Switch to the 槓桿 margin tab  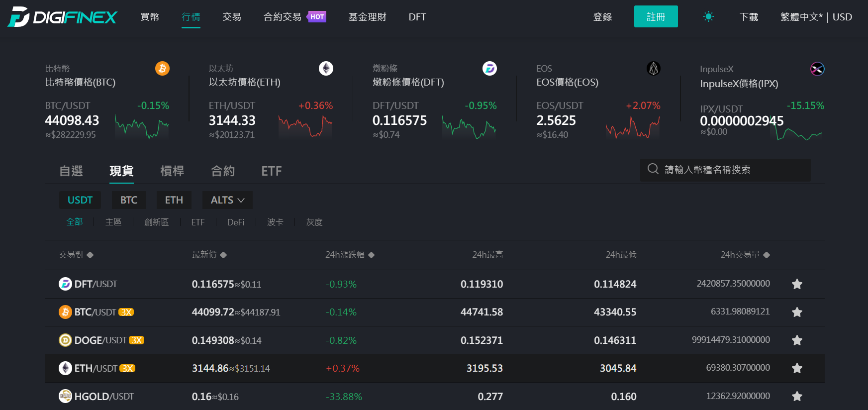pos(172,171)
